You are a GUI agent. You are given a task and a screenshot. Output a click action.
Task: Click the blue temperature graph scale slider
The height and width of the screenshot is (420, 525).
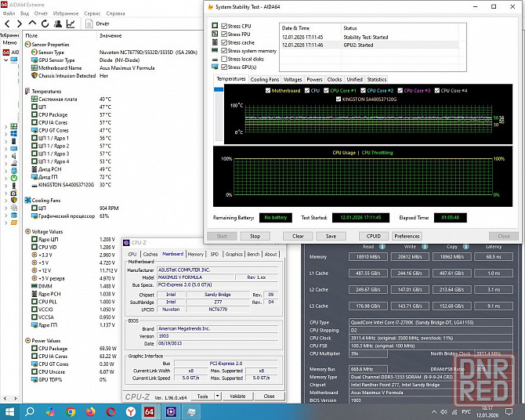click(219, 88)
